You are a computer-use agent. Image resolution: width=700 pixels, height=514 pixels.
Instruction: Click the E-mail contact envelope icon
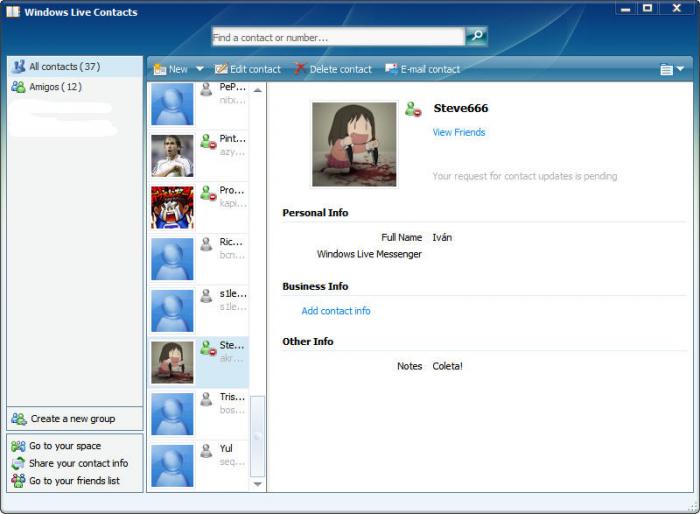click(x=391, y=69)
